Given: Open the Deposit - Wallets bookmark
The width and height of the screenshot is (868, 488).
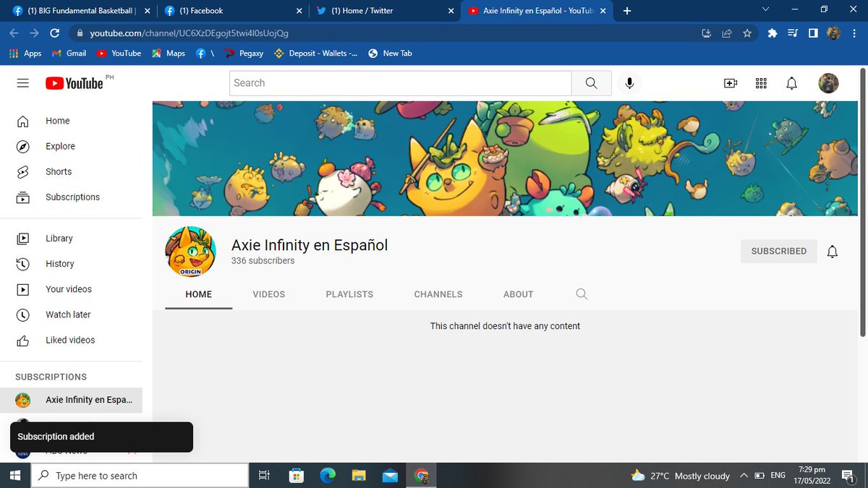Looking at the screenshot, I should [316, 53].
